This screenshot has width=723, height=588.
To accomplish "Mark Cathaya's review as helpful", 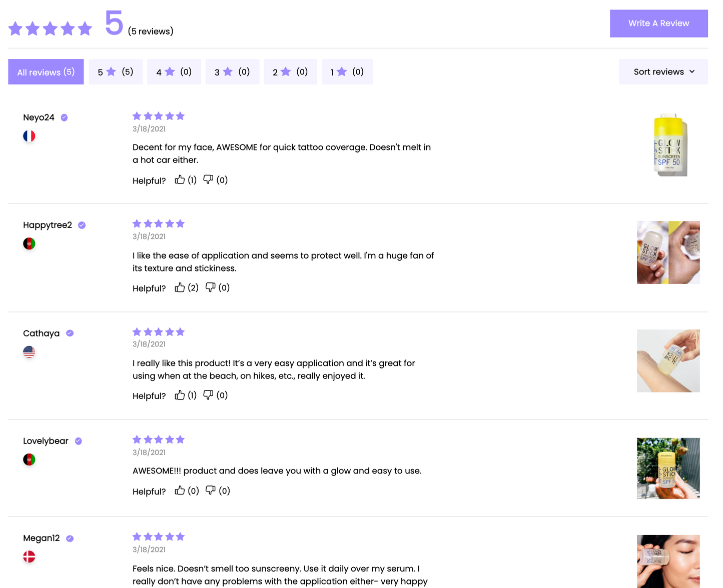I will (180, 395).
